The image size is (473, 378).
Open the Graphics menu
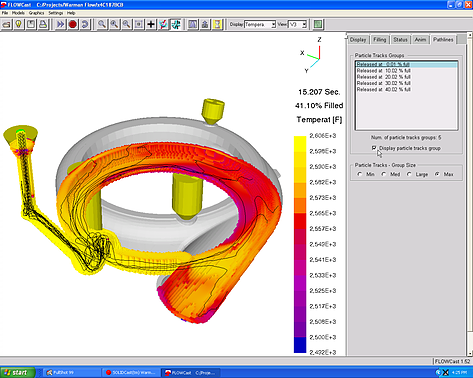click(36, 13)
